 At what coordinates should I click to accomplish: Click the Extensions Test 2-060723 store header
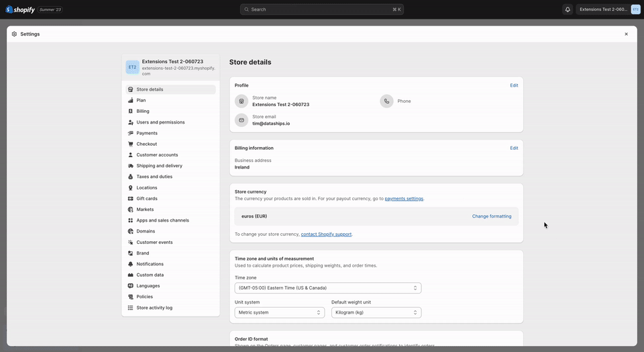170,67
